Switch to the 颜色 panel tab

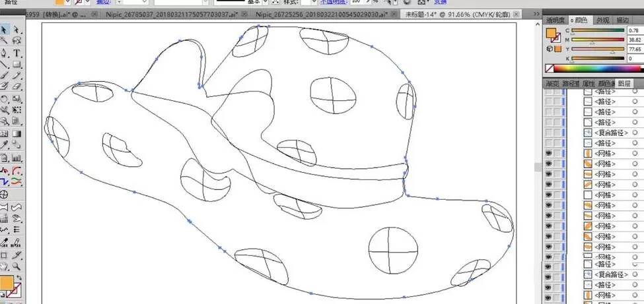click(579, 20)
